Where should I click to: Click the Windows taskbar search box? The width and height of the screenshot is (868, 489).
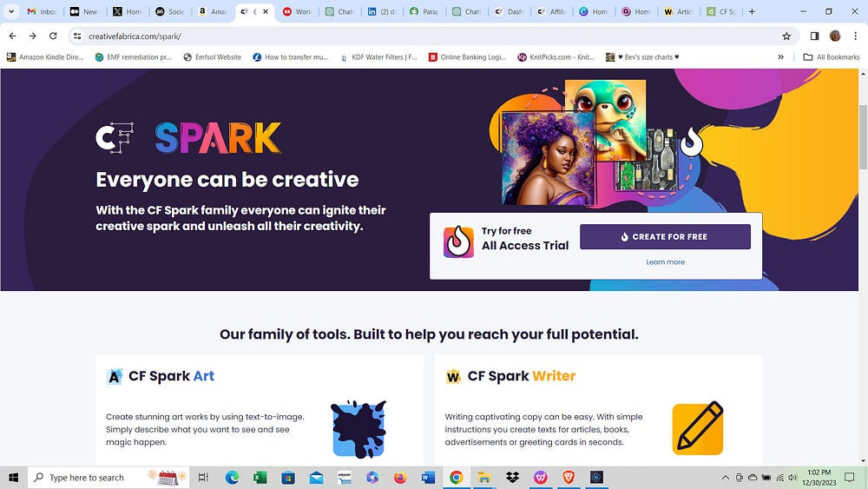108,478
